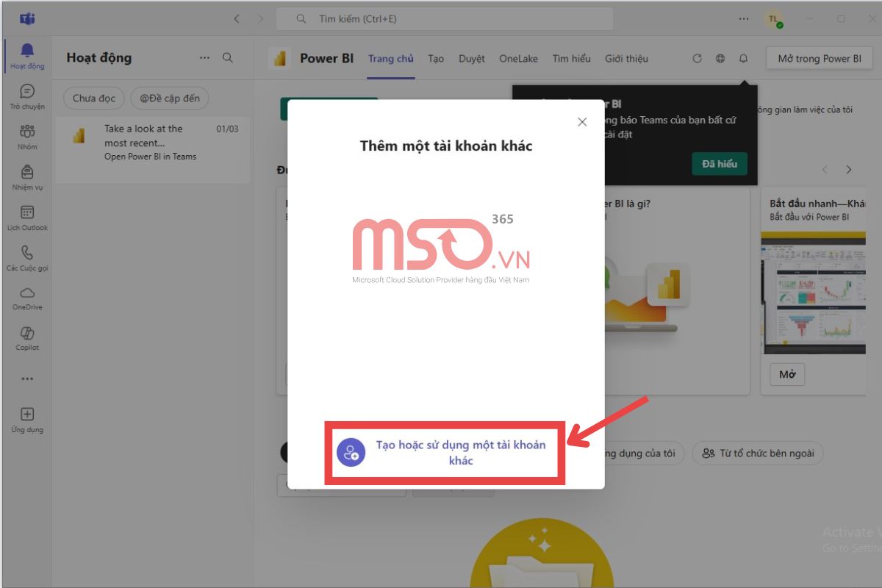Open Các Cuộc gọi calls
The height and width of the screenshot is (588, 882).
tap(27, 258)
